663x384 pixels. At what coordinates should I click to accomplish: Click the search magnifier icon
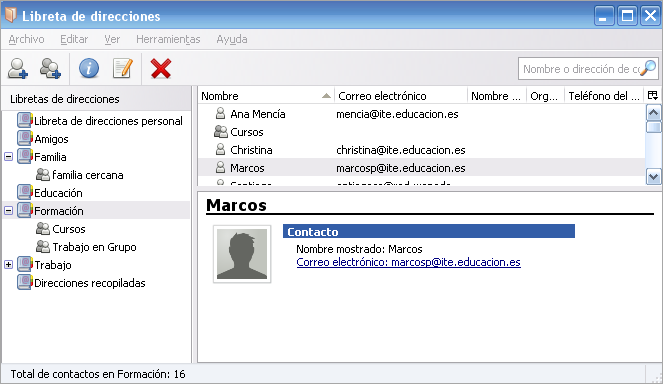click(648, 68)
